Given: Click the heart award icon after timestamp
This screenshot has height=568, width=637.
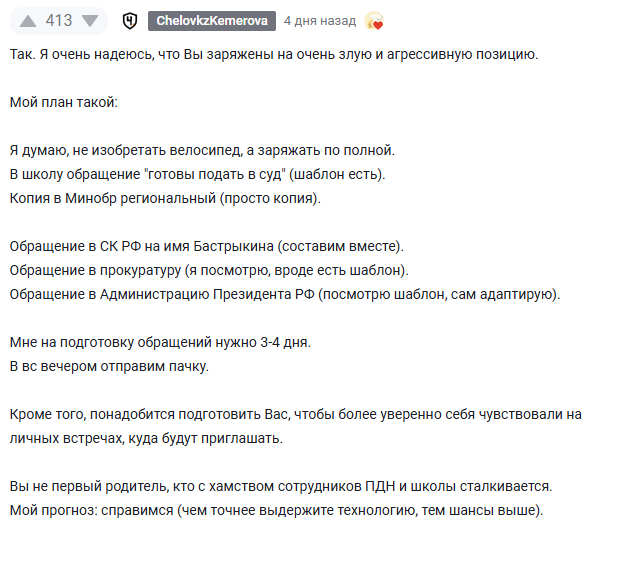Looking at the screenshot, I should point(374,21).
